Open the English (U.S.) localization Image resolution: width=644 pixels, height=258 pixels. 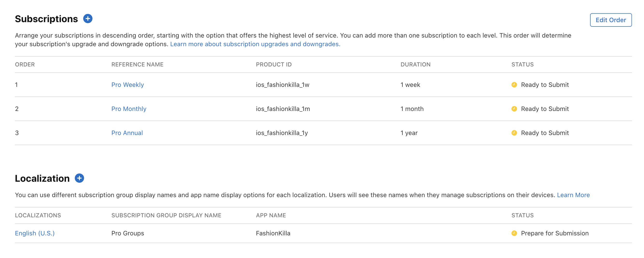point(34,233)
